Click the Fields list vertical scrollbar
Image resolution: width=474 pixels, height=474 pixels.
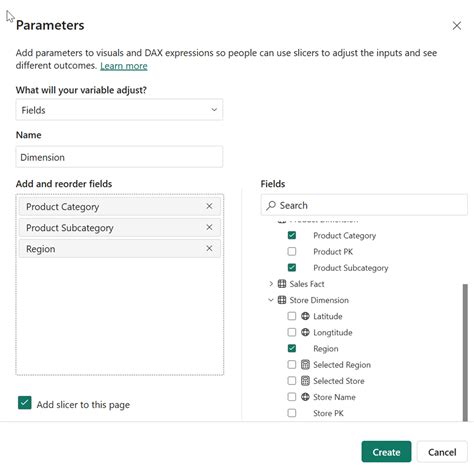(x=465, y=353)
